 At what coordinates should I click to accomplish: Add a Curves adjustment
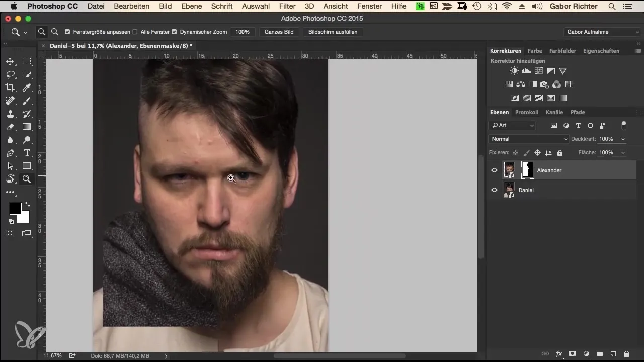[x=539, y=71]
